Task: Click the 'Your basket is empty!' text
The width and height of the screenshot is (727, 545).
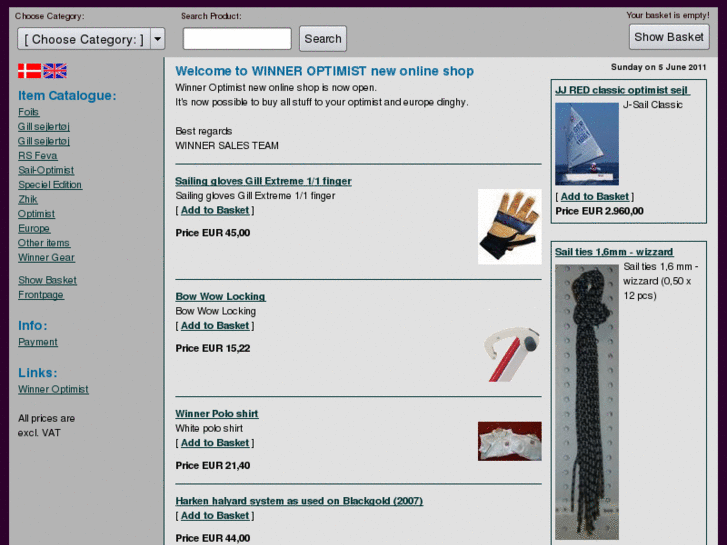Action: click(668, 15)
